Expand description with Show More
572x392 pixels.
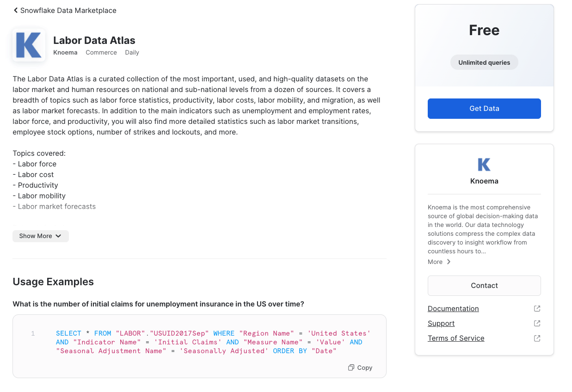tap(40, 236)
